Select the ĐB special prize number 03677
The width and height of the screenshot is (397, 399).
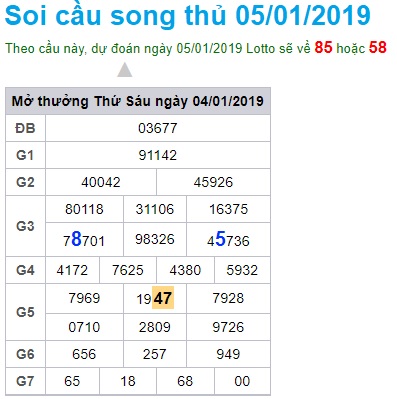coord(158,128)
